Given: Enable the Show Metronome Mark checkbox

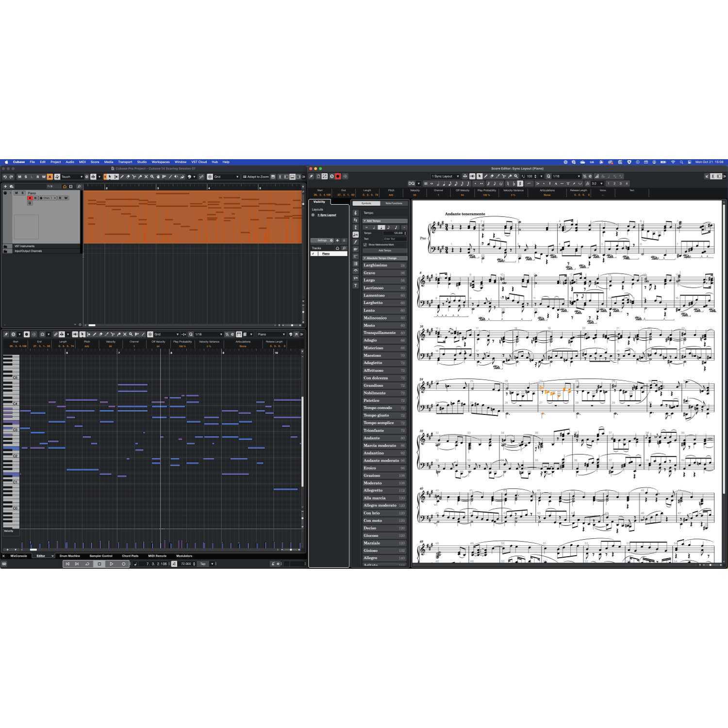Looking at the screenshot, I should tap(365, 245).
